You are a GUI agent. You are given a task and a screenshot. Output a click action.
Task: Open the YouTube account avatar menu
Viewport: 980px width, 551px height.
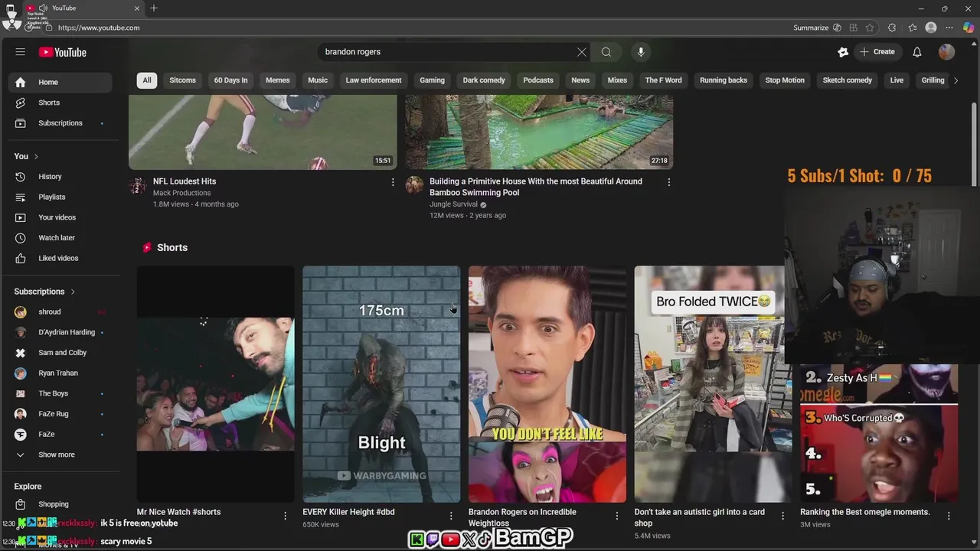pyautogui.click(x=947, y=52)
